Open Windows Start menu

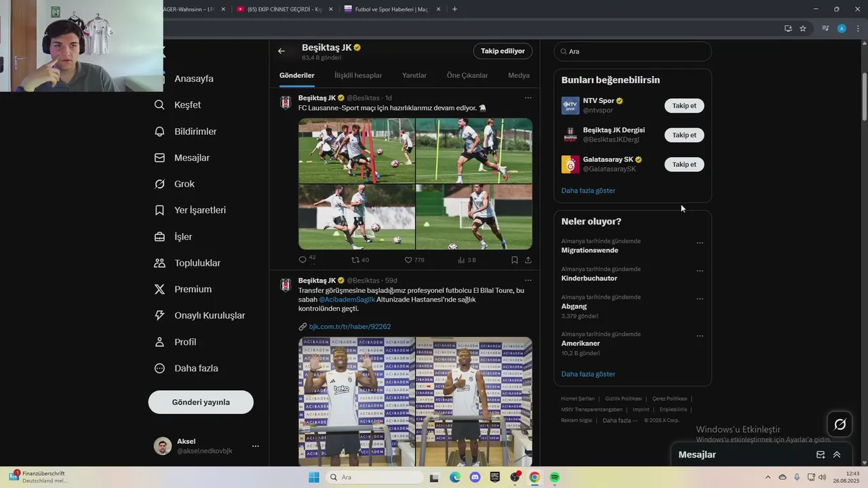click(314, 477)
